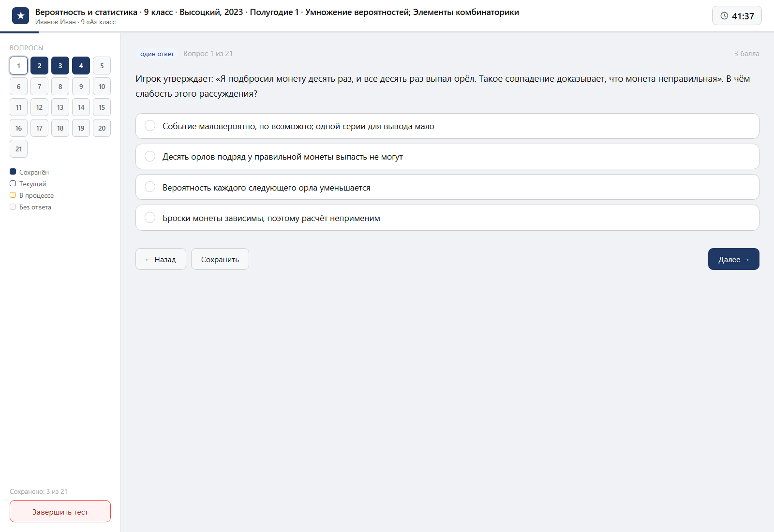Choose 'Вероятность каждого следующего орла уменьшается'

447,187
